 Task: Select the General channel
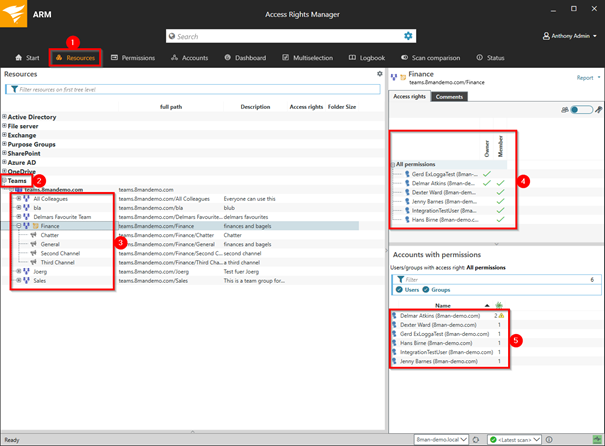[50, 244]
